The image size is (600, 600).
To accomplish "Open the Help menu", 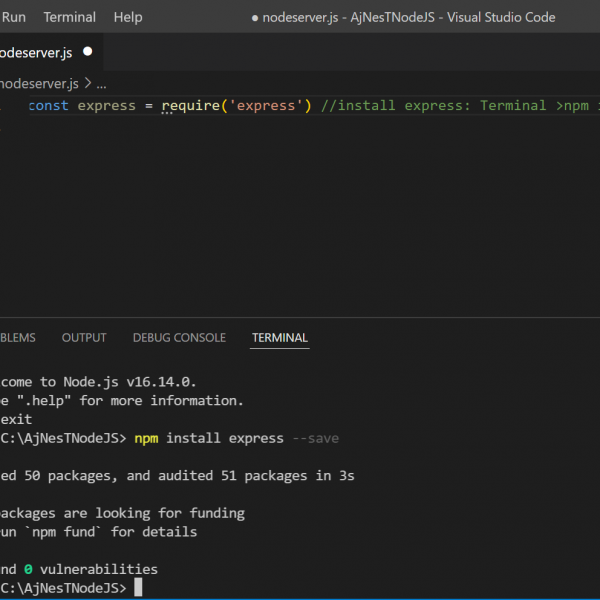I will coord(128,17).
